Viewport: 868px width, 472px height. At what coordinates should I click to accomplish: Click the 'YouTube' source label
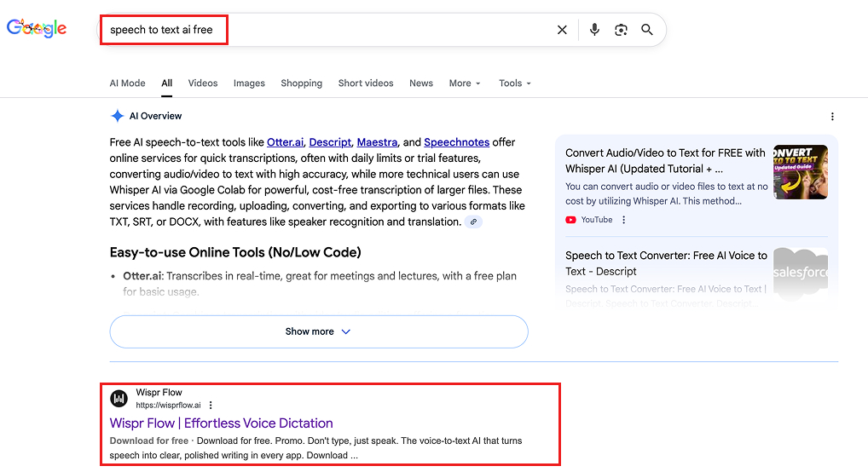pyautogui.click(x=597, y=220)
